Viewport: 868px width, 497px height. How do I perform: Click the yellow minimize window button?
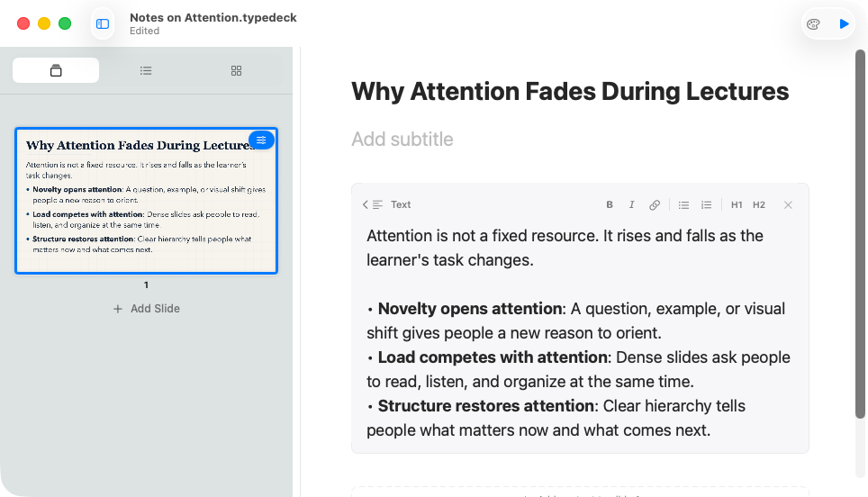pos(44,23)
